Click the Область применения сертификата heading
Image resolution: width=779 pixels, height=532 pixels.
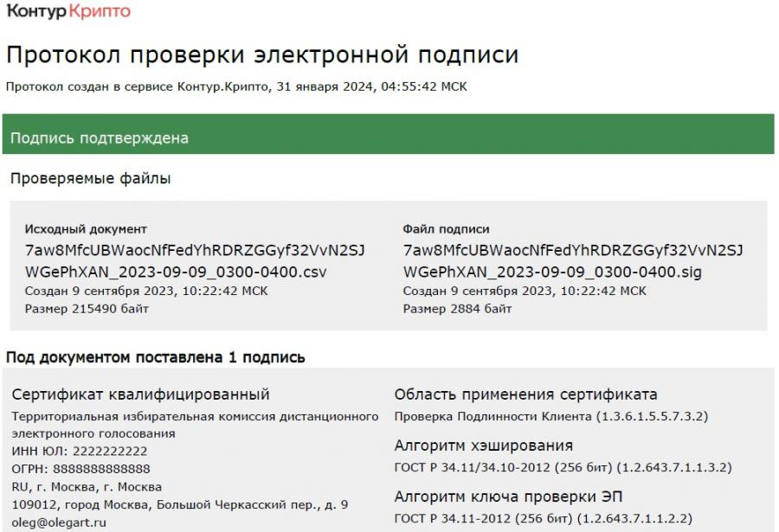[x=525, y=395]
